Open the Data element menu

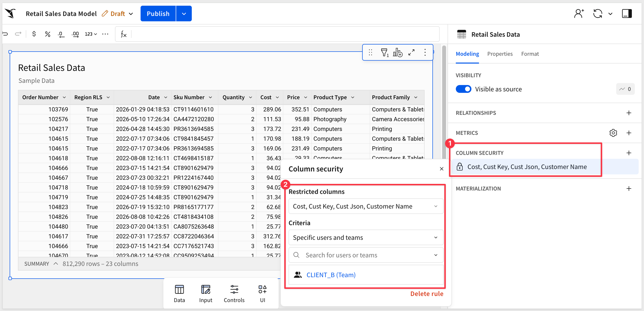pos(179,294)
